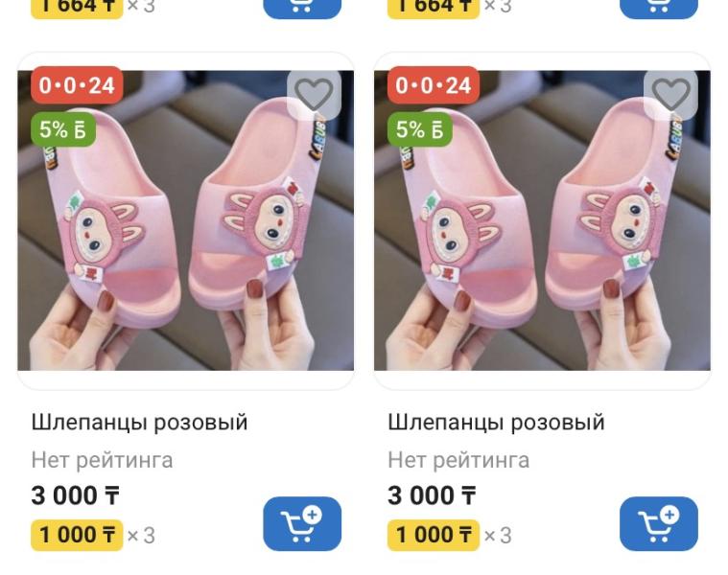The height and width of the screenshot is (575, 728).
Task: Open right slippers product photo
Action: [x=542, y=220]
